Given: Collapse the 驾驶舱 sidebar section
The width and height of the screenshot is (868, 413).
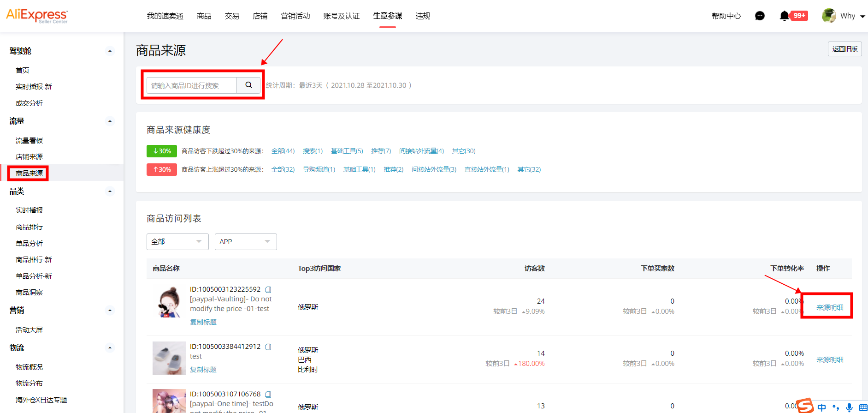Looking at the screenshot, I should [110, 51].
